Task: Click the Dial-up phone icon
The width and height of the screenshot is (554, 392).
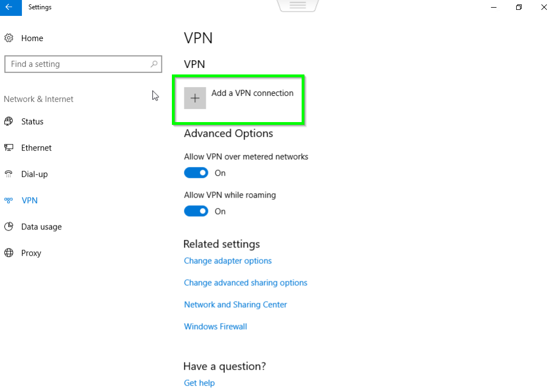Action: [x=8, y=174]
